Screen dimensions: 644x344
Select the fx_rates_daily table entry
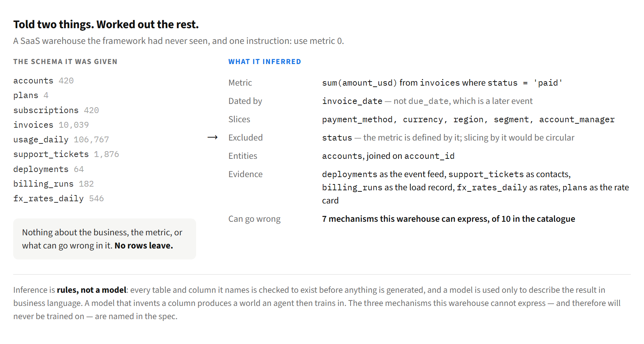59,199
